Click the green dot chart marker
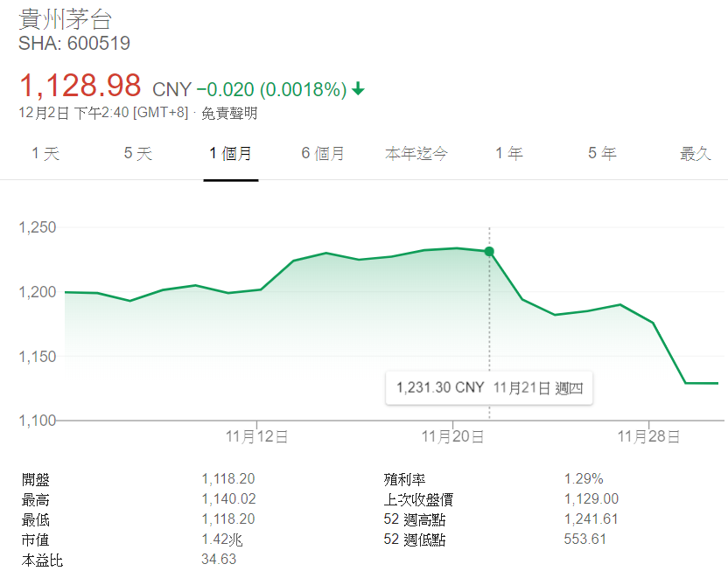Viewport: 728px width, 578px height. 489,252
